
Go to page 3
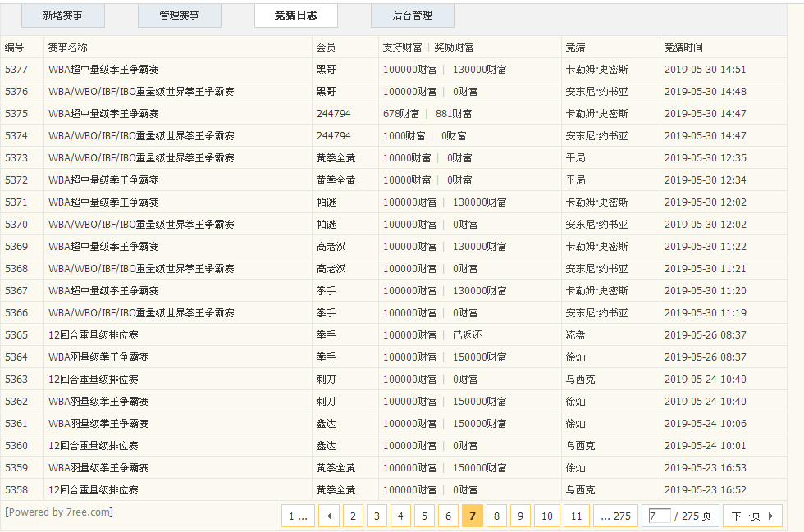click(x=377, y=516)
